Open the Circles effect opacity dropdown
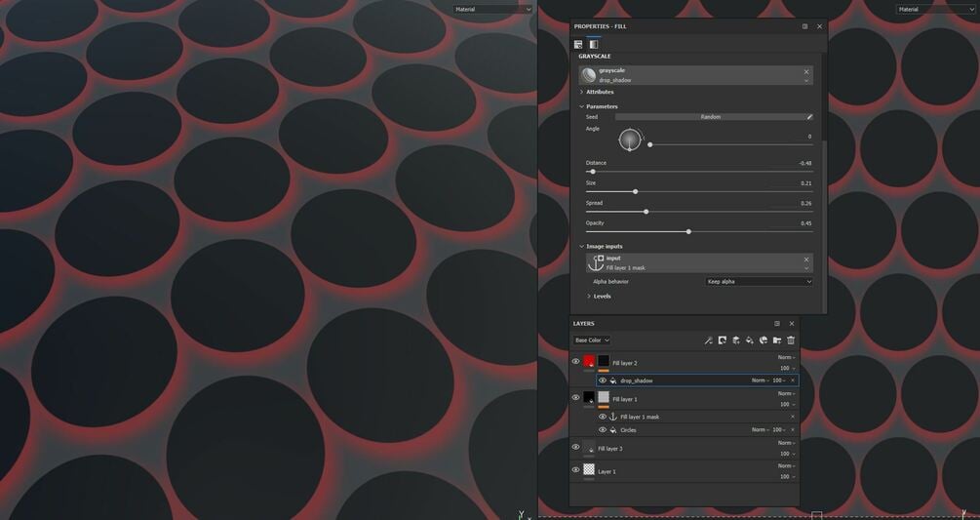Image resolution: width=980 pixels, height=520 pixels. [x=779, y=430]
